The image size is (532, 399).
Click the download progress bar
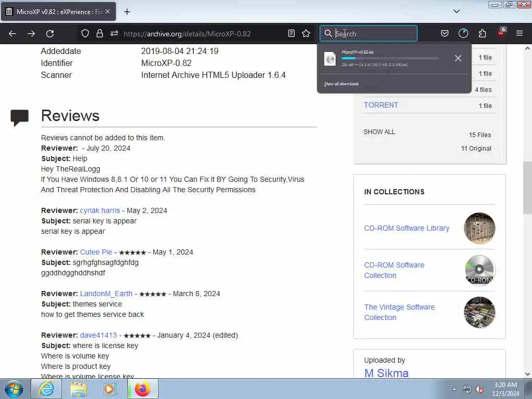click(x=390, y=58)
